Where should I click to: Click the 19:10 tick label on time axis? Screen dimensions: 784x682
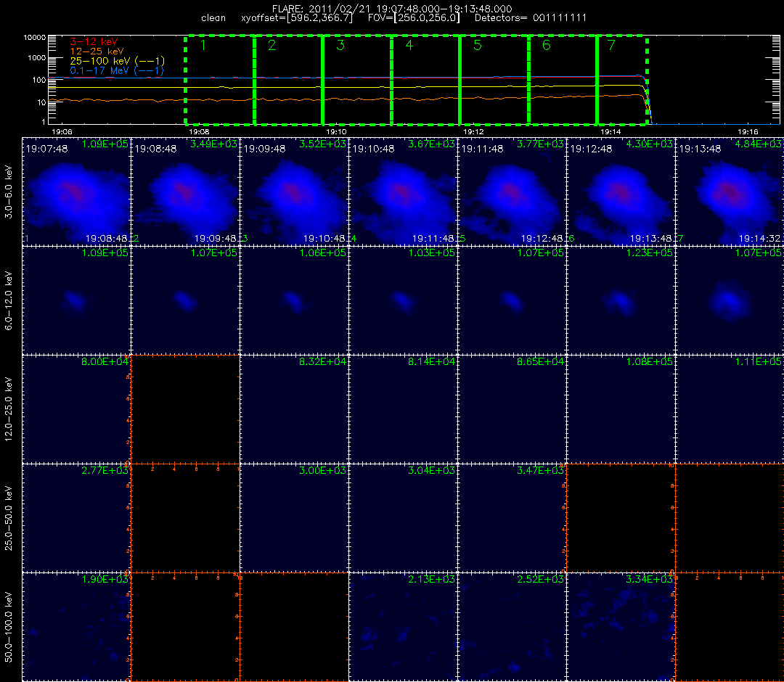[336, 131]
